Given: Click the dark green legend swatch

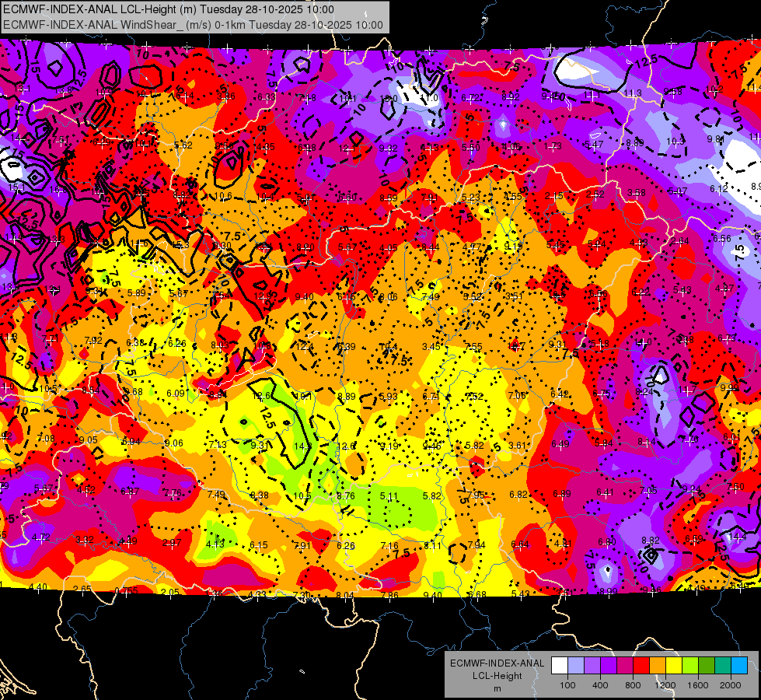Looking at the screenshot, I should tap(707, 666).
